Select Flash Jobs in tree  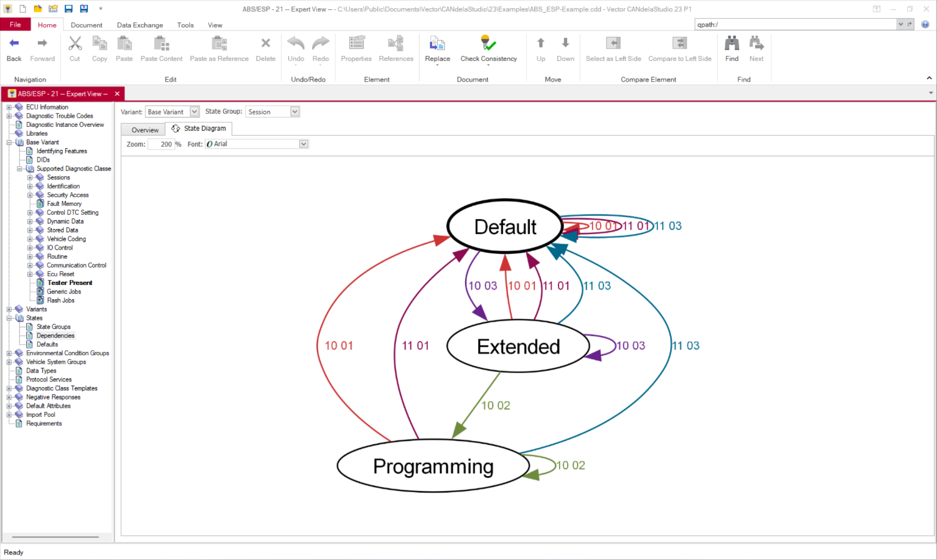[x=60, y=301]
